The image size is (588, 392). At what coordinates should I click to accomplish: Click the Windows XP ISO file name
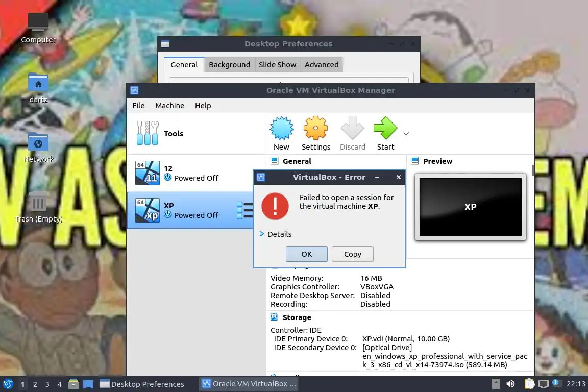[x=445, y=360]
